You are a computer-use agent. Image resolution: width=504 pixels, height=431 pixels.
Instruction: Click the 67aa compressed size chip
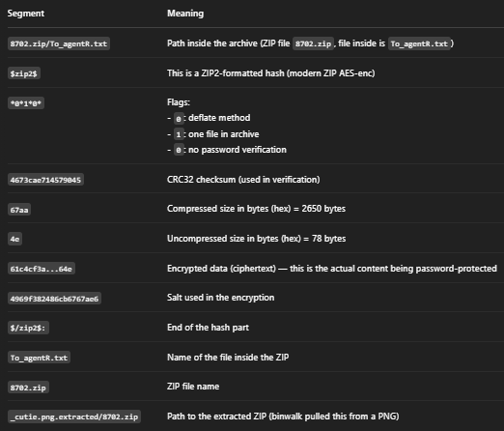click(19, 210)
